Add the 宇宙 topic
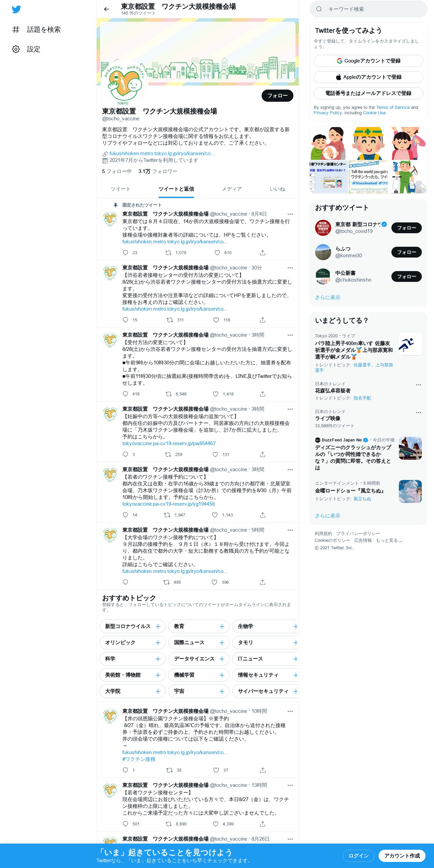Viewport: 434px width, 868px height. pyautogui.click(x=222, y=691)
